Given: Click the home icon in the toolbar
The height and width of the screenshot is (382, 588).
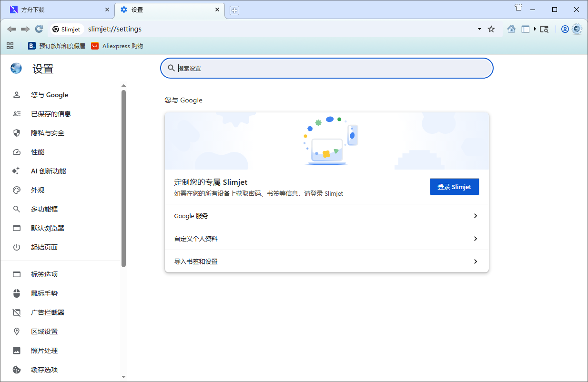Looking at the screenshot, I should tap(511, 29).
